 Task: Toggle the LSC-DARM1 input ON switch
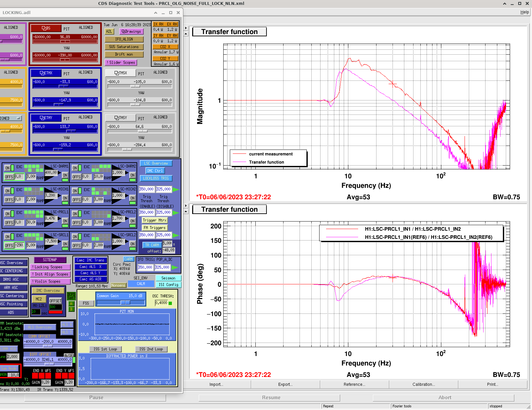tap(8, 168)
